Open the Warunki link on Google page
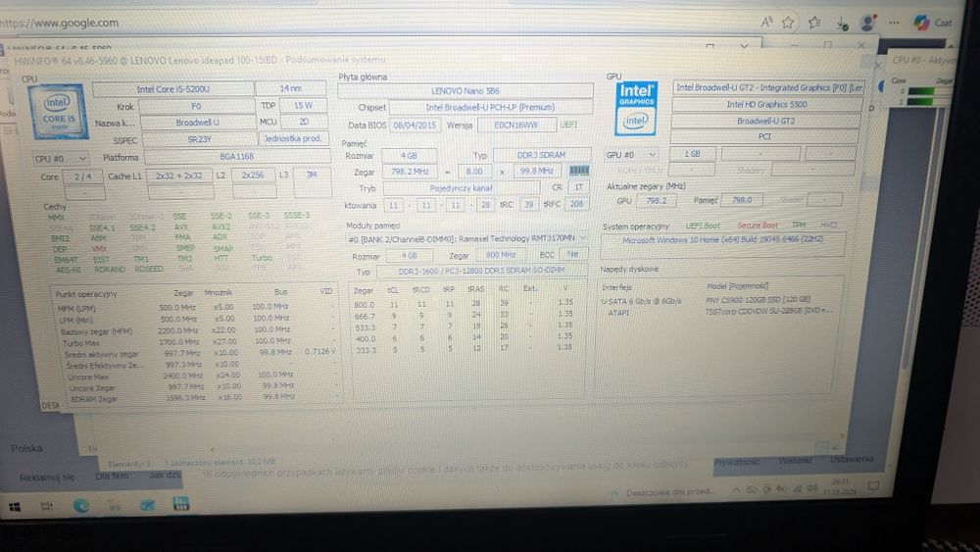 pyautogui.click(x=794, y=461)
